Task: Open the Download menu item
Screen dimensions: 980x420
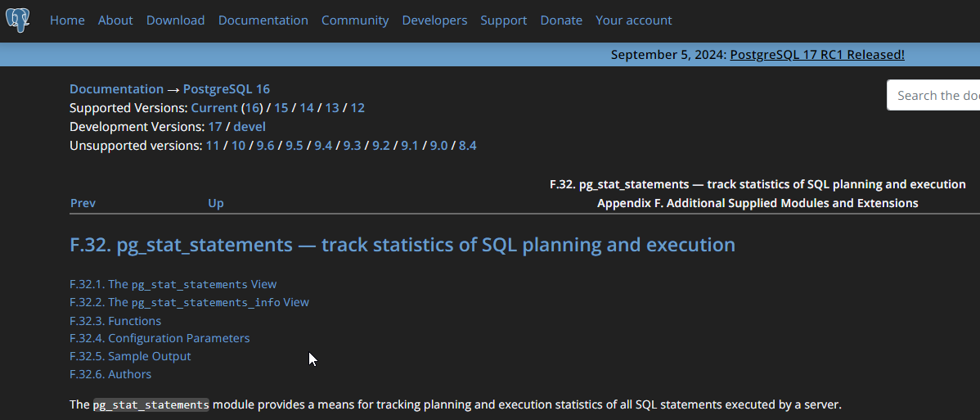Action: point(175,20)
